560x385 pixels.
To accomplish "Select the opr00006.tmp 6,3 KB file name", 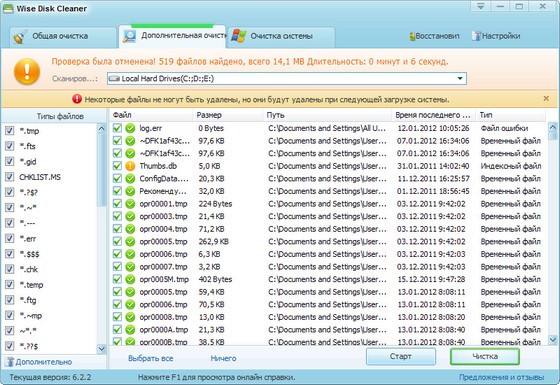I will click(163, 254).
